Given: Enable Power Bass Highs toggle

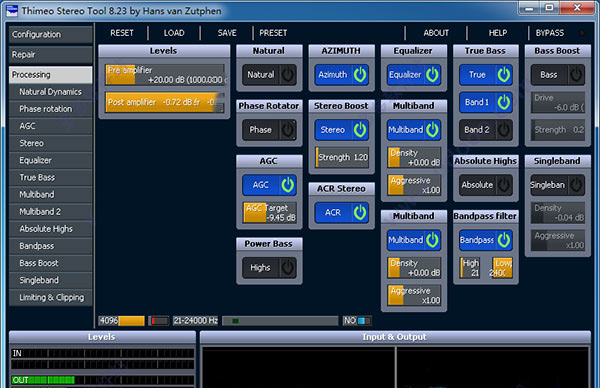Looking at the screenshot, I should pos(269,267).
